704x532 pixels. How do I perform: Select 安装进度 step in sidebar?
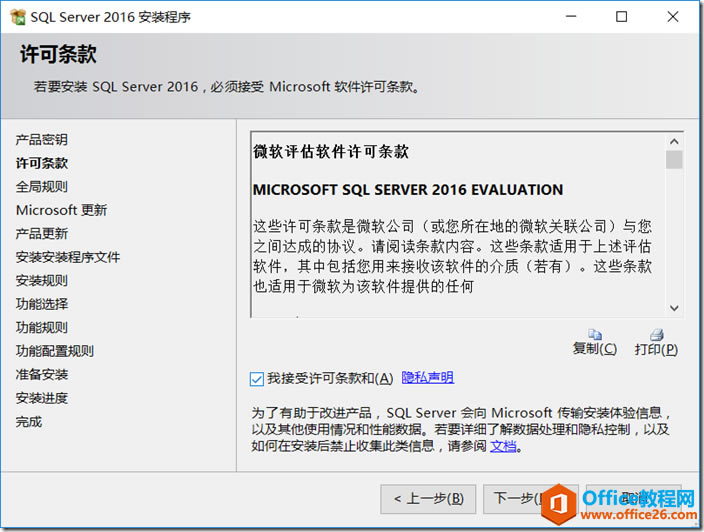[42, 398]
